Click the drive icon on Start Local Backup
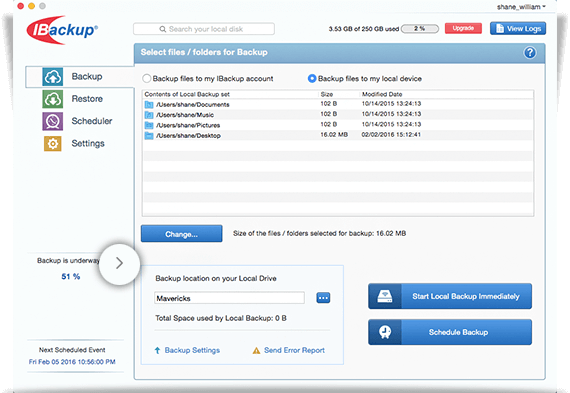This screenshot has width=570, height=393. coord(385,296)
